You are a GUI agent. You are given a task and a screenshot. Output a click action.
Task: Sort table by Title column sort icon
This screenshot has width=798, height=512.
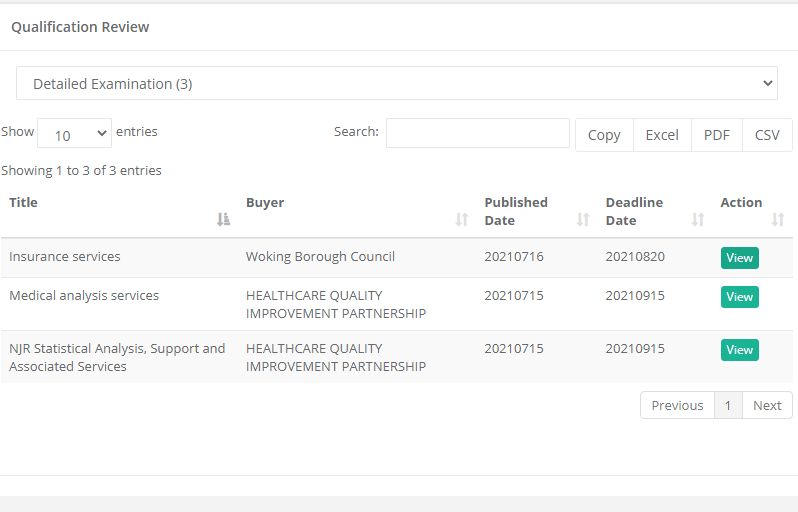pyautogui.click(x=224, y=219)
